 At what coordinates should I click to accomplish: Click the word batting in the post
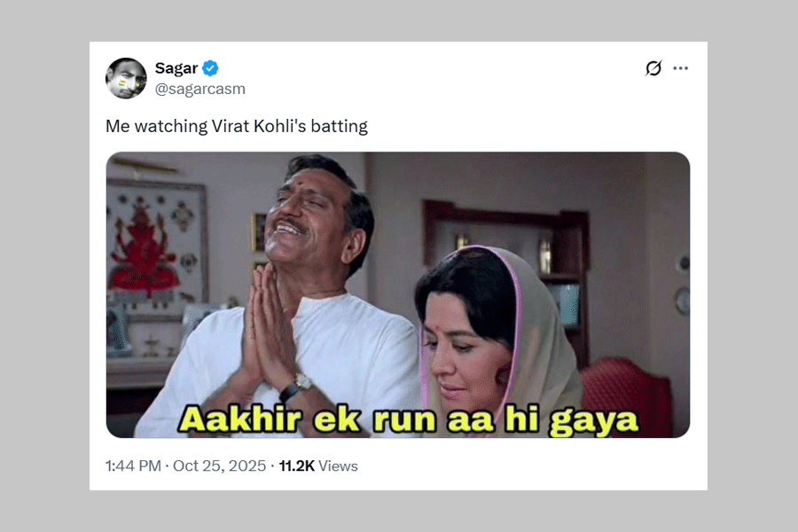pos(340,126)
